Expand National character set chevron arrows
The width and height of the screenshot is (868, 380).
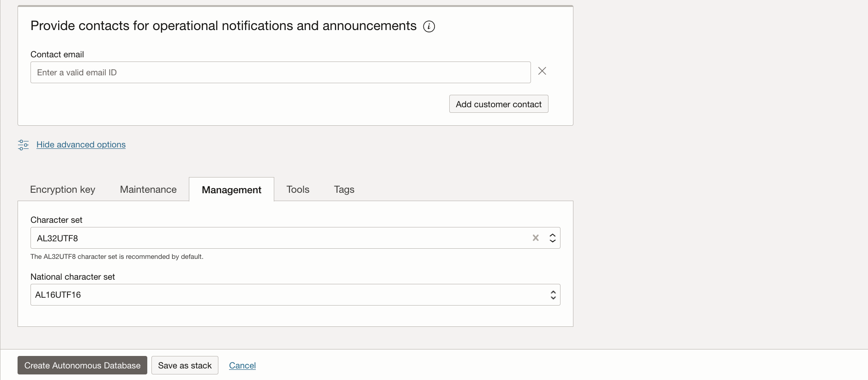553,295
